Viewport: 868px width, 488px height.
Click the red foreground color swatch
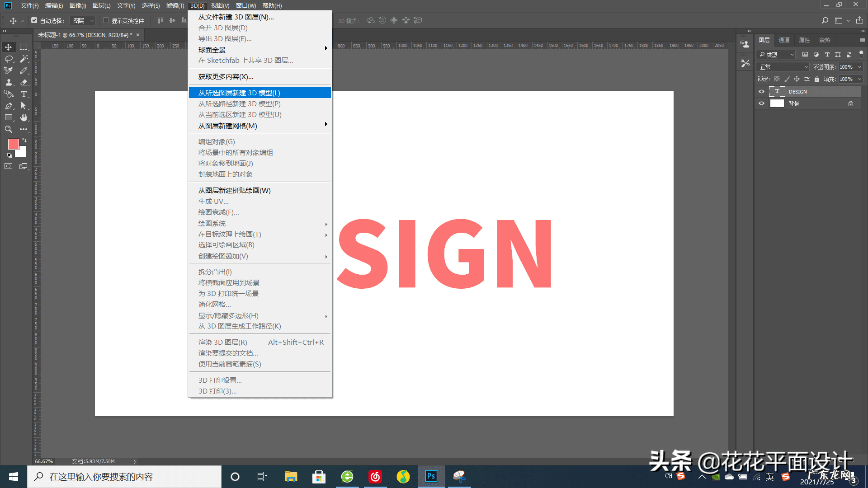click(13, 144)
